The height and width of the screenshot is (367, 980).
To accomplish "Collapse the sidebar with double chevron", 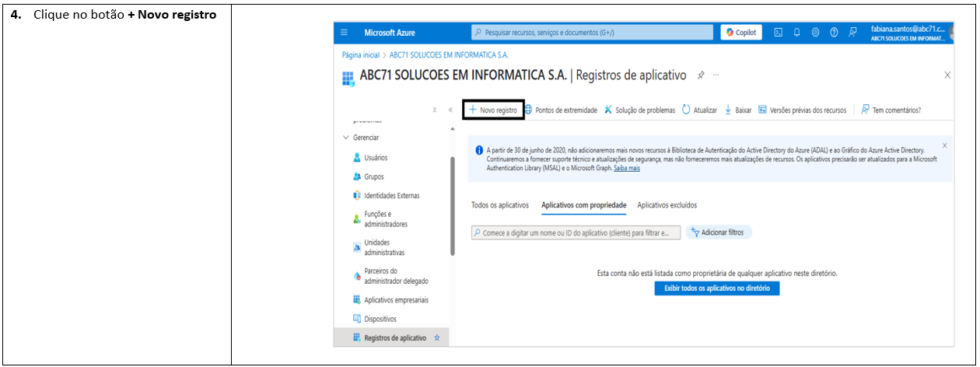I will click(450, 110).
